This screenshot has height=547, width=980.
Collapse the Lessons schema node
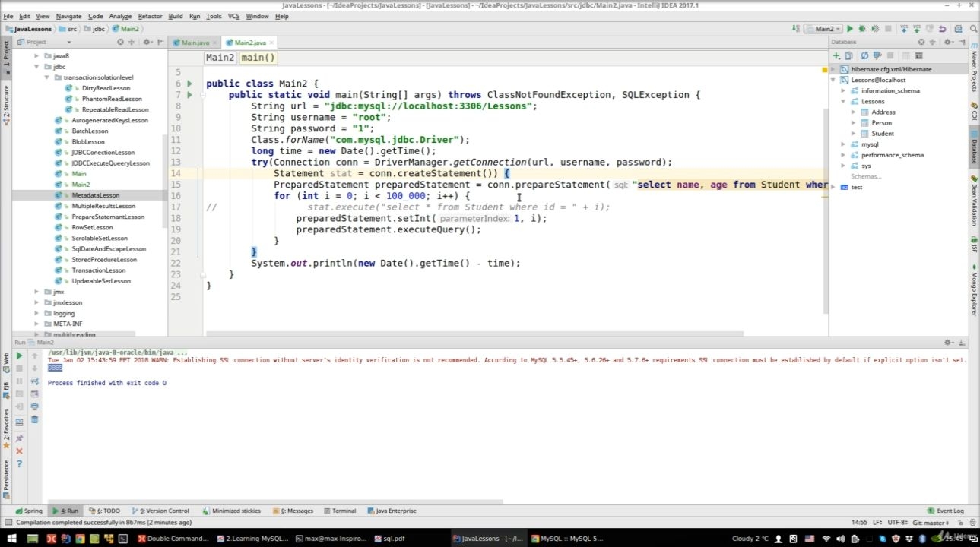coord(843,101)
